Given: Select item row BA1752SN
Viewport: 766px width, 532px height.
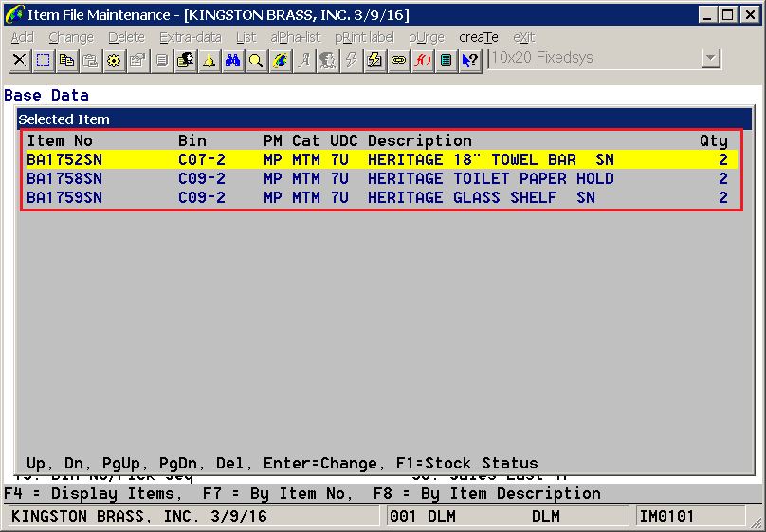Looking at the screenshot, I should click(x=381, y=159).
